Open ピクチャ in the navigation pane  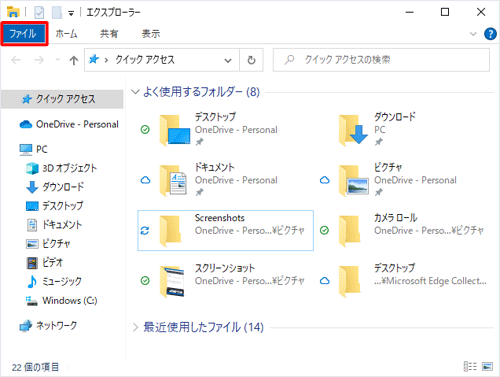48,244
